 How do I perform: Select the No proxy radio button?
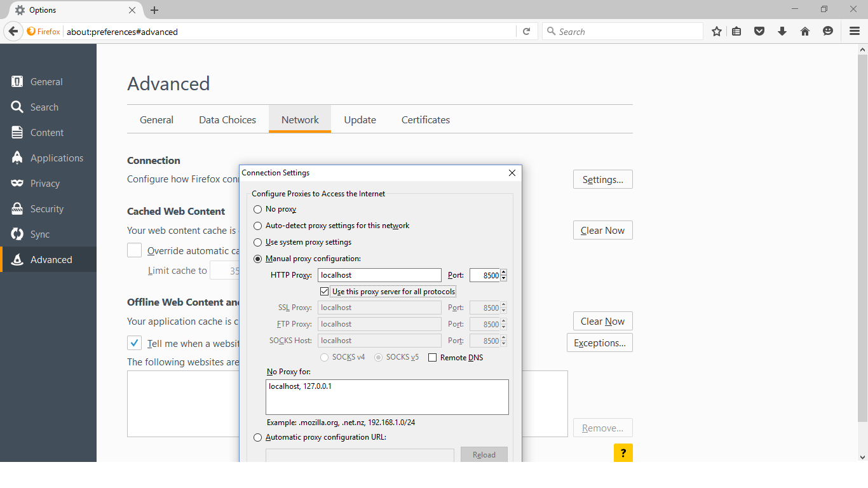pos(257,209)
